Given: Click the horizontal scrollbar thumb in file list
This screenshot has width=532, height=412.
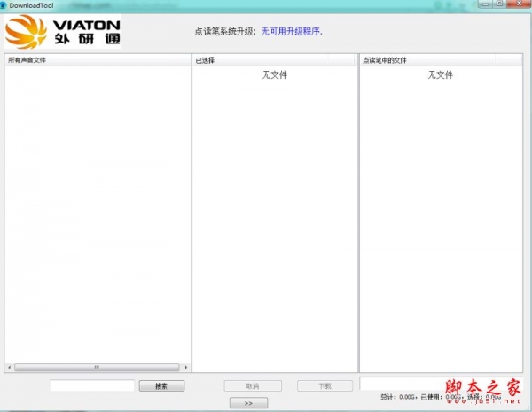Looking at the screenshot, I should click(x=98, y=367).
